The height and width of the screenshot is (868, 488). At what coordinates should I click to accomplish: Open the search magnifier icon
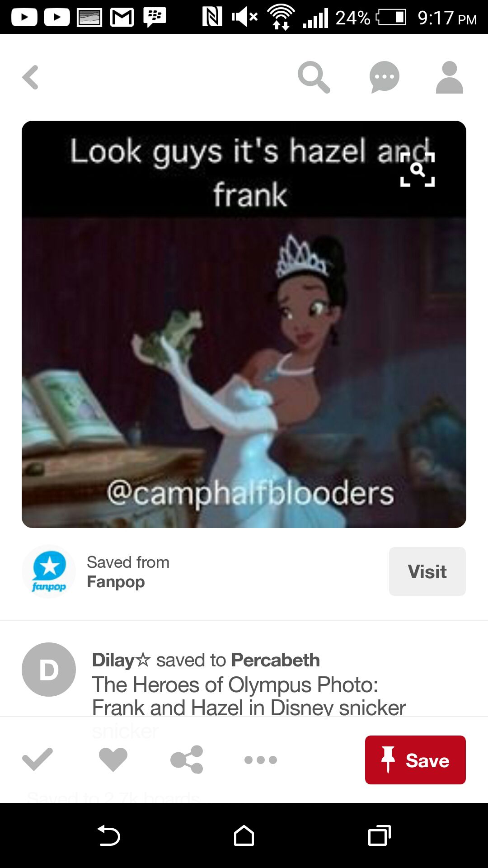coord(314,77)
